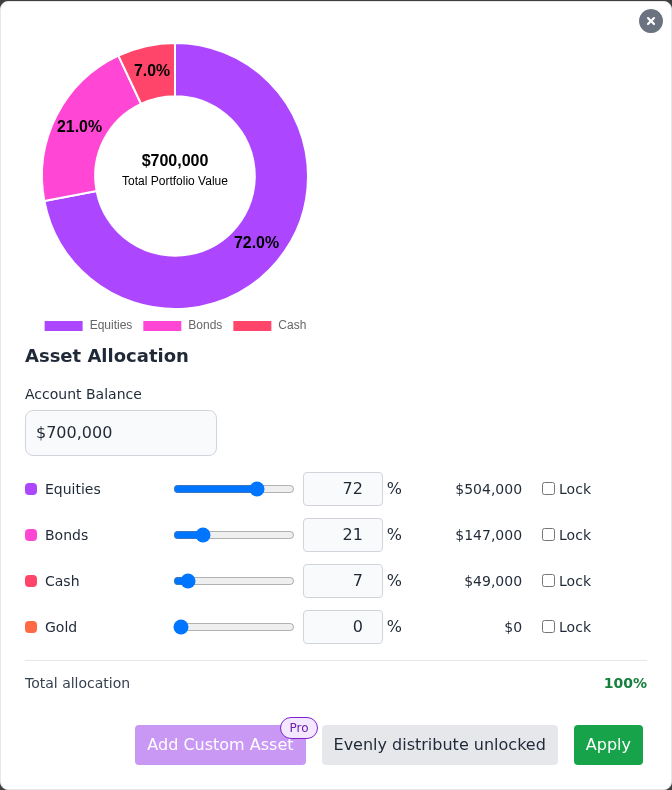Click the Bonds percentage field
The width and height of the screenshot is (672, 790).
point(343,535)
